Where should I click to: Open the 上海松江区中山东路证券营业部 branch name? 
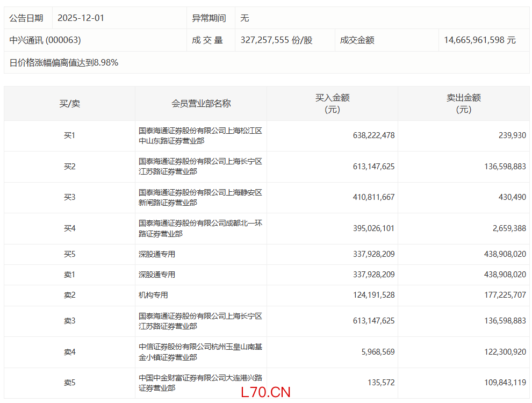pyautogui.click(x=200, y=135)
